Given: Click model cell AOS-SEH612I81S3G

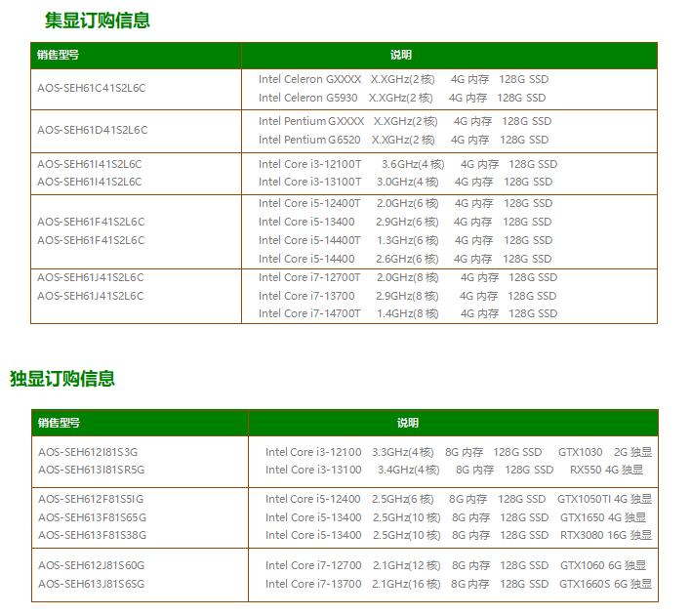Looking at the screenshot, I should click(88, 452).
